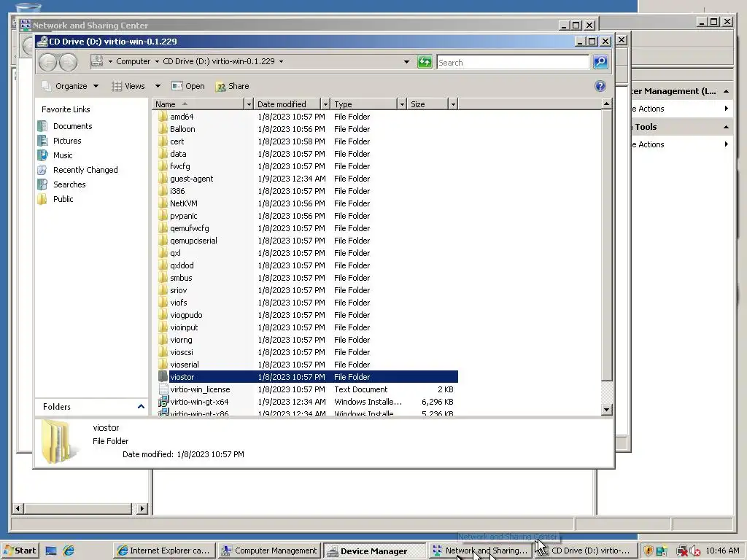
Task: Click Open in the Explorer toolbar
Action: (x=188, y=86)
